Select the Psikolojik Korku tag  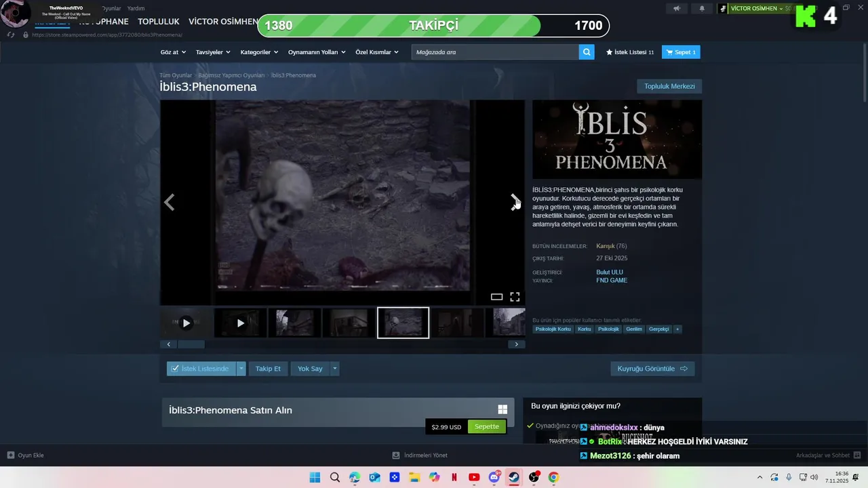pos(553,329)
